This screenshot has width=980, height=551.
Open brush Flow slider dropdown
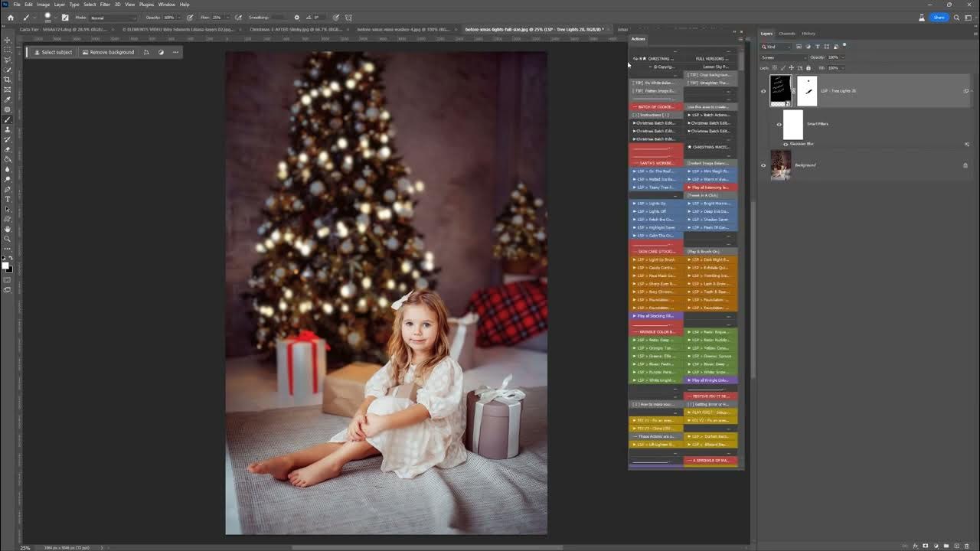(228, 17)
